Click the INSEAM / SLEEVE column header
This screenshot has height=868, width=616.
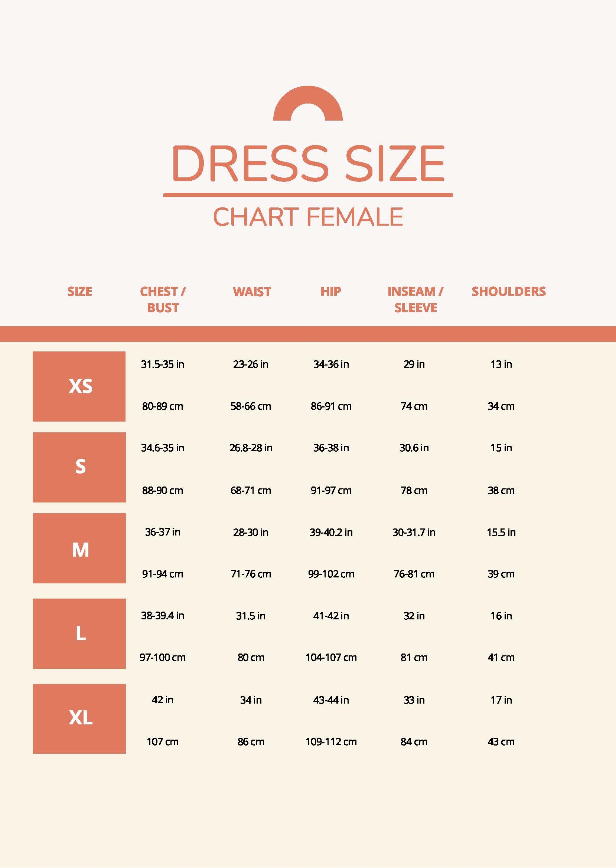415,299
